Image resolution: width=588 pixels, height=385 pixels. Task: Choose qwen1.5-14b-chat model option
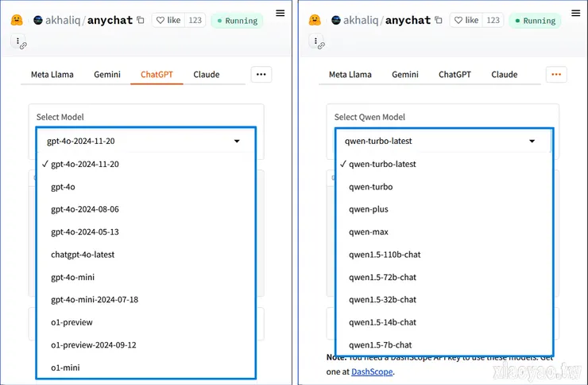click(444, 322)
